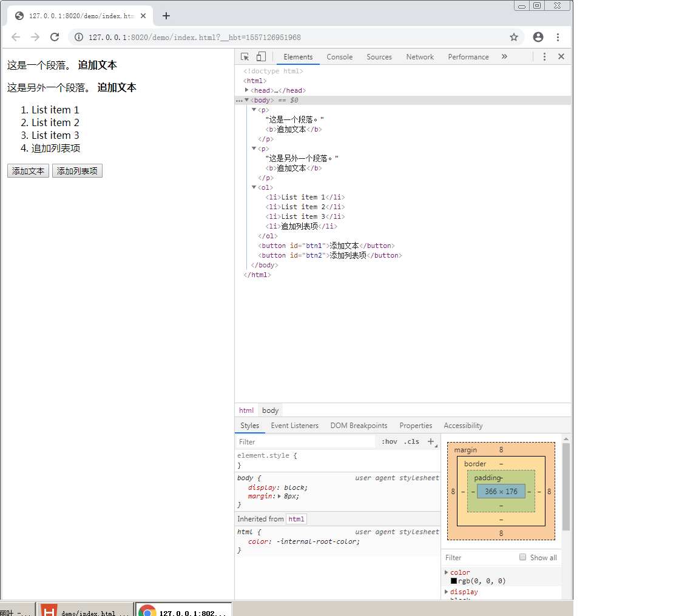Screen dimensions: 699x616
Task: Activate the inspect element picker tool
Action: (x=245, y=57)
